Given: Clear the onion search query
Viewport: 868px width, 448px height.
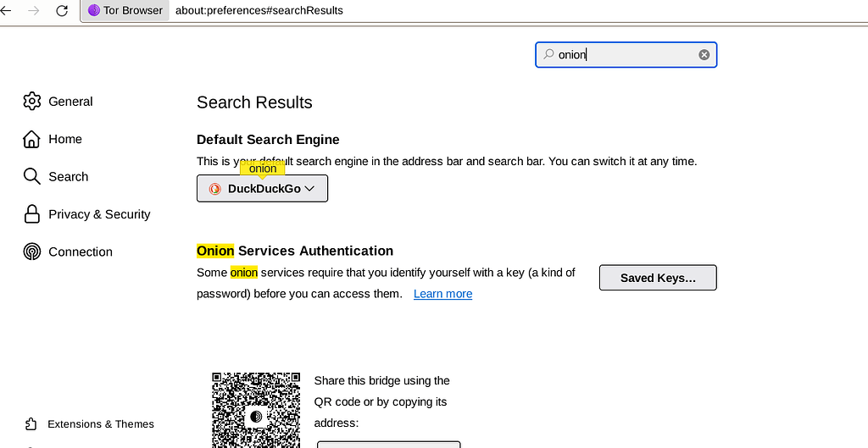Looking at the screenshot, I should tap(704, 55).
